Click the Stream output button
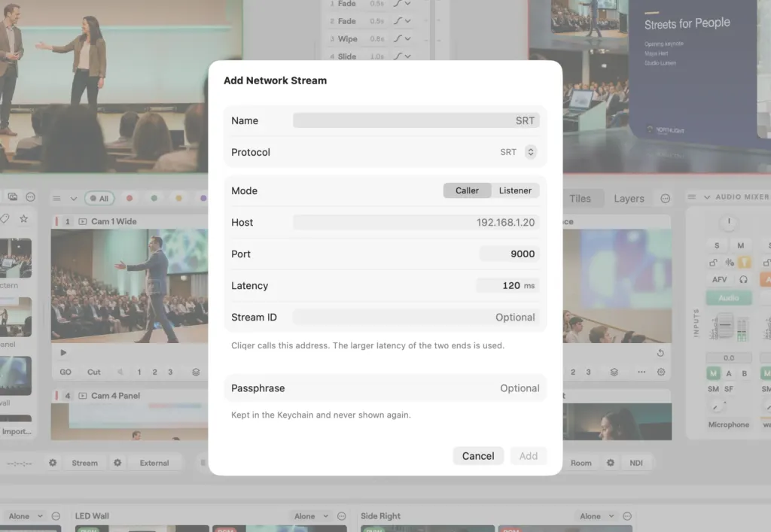 coord(84,463)
